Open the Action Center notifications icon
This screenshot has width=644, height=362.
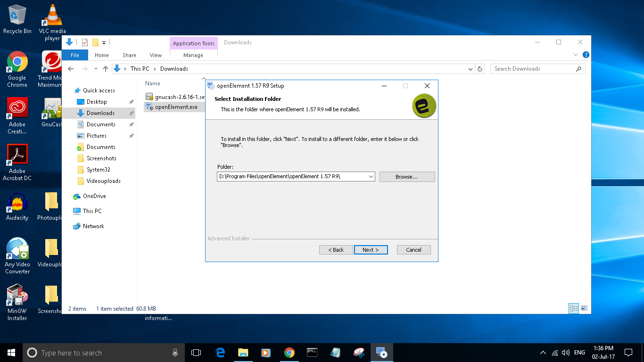(x=628, y=353)
